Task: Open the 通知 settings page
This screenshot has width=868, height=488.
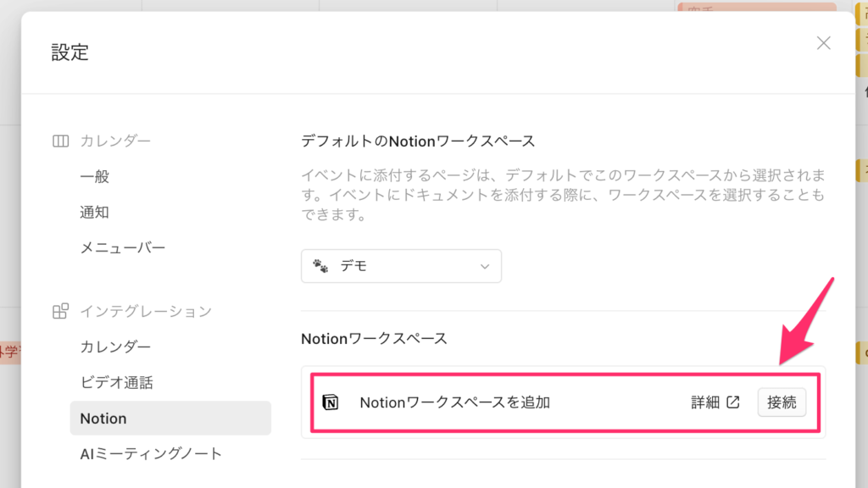Action: point(94,212)
